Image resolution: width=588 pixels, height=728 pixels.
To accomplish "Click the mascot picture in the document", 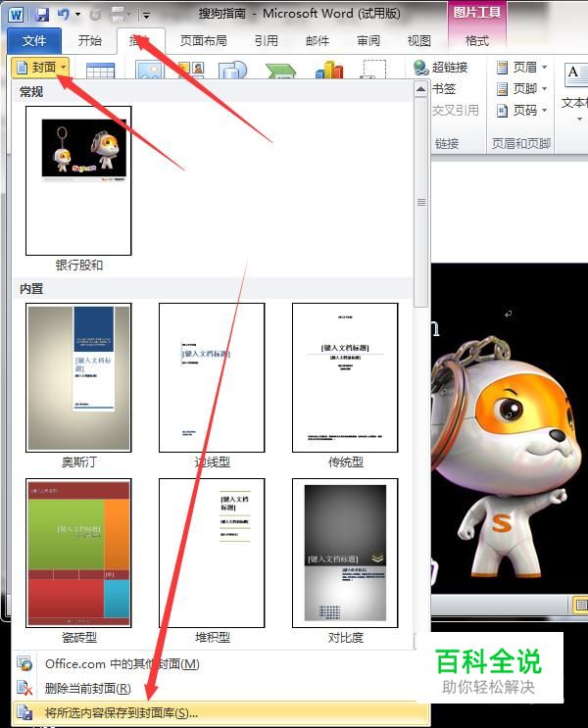I will [509, 427].
